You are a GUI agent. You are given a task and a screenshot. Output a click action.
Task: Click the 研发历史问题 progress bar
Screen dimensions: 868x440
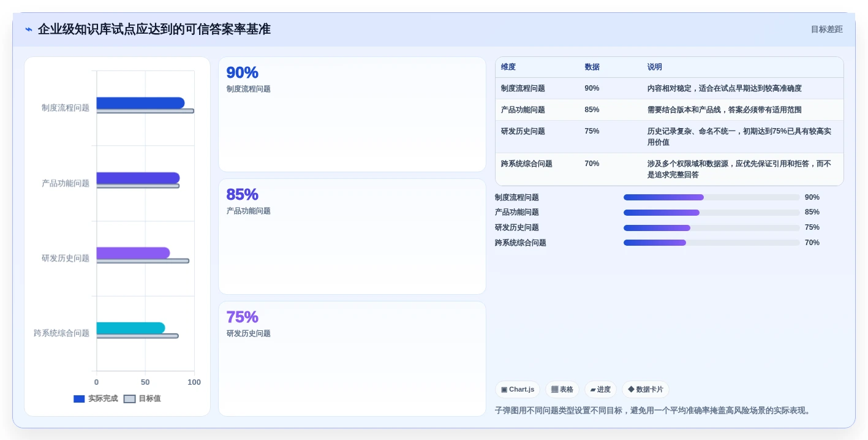point(712,228)
